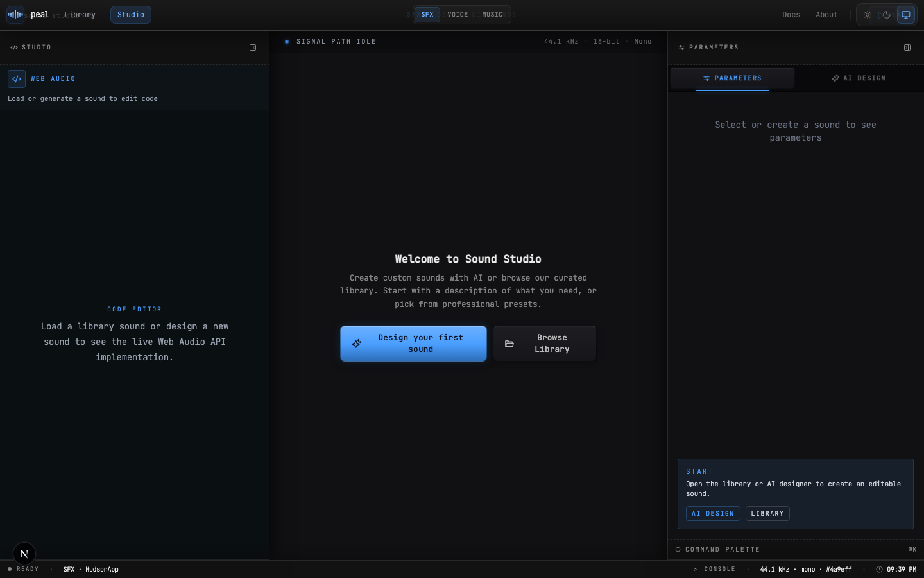
Task: Open the Next.js dev tools badge
Action: [x=24, y=554]
